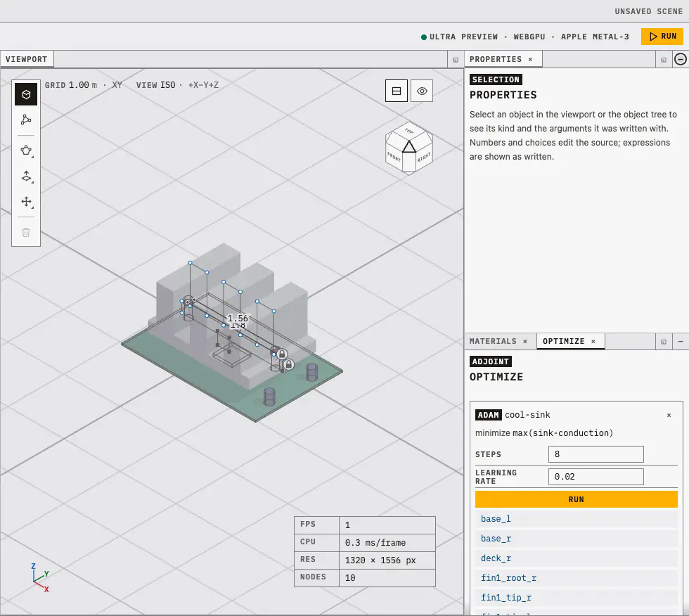Image resolution: width=689 pixels, height=616 pixels.
Task: Click the XYZ axis gizmo
Action: 39,577
